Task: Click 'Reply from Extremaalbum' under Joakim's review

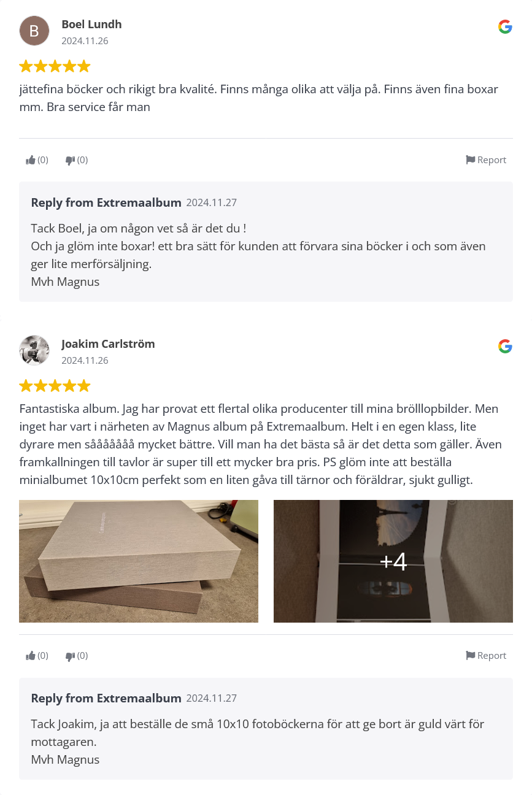Action: [x=106, y=698]
